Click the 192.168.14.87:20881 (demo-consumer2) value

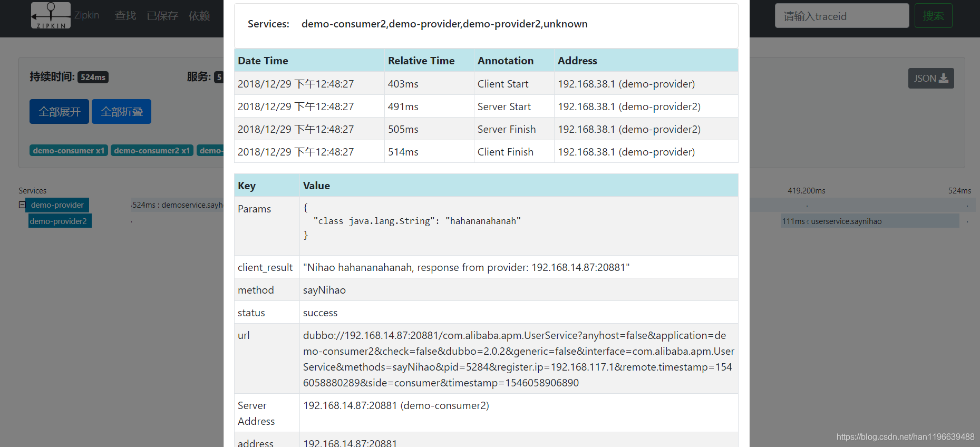pyautogui.click(x=396, y=405)
